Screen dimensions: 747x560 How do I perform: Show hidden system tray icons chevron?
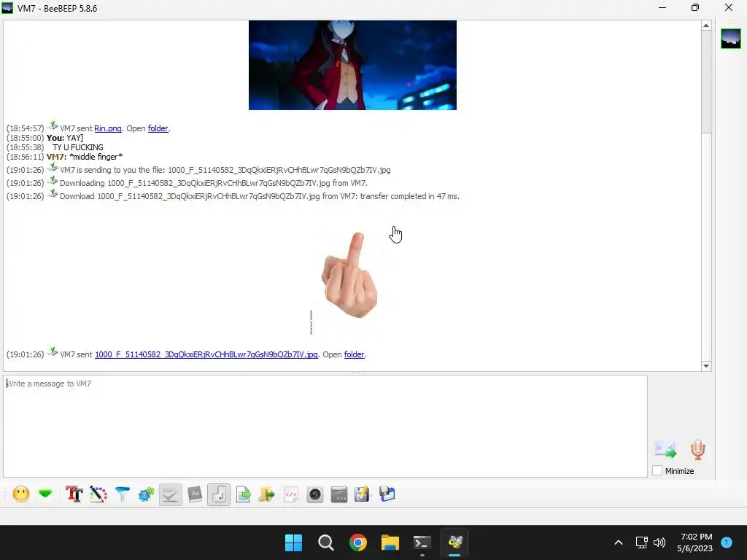(x=619, y=542)
